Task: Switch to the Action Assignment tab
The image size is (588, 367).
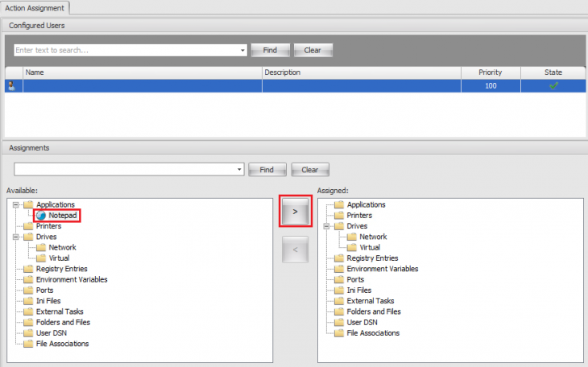Action: pyautogui.click(x=35, y=8)
